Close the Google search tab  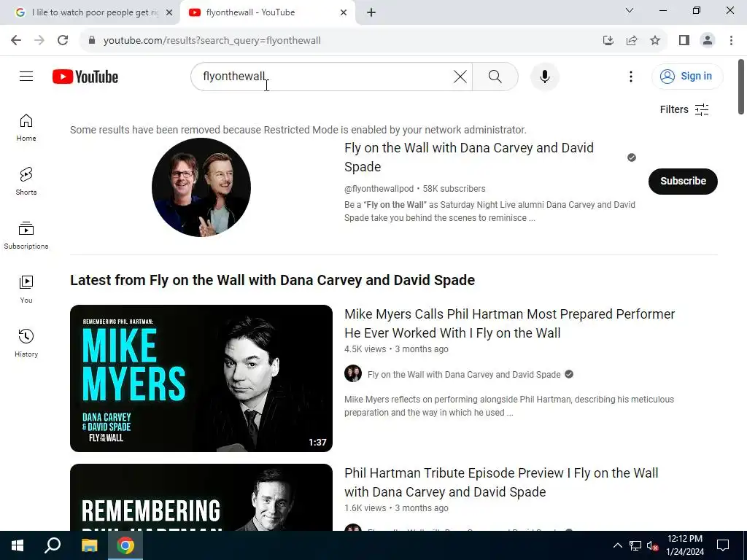pyautogui.click(x=169, y=12)
